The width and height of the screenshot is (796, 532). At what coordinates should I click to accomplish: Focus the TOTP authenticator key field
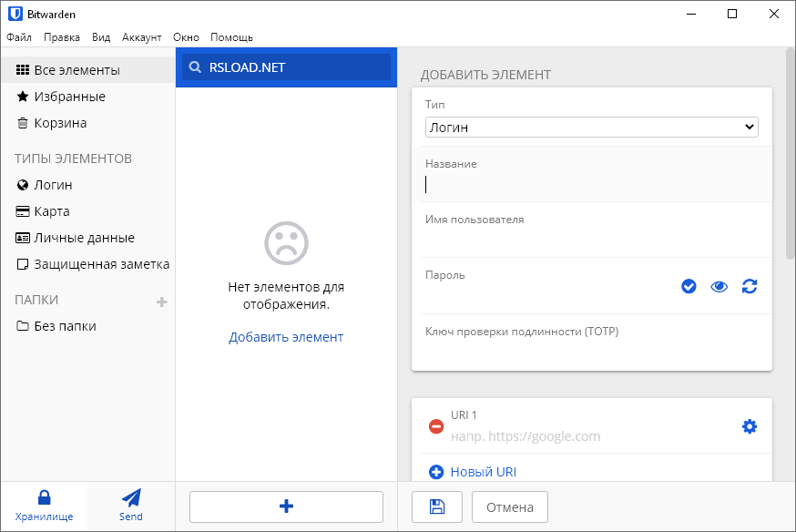(x=591, y=353)
